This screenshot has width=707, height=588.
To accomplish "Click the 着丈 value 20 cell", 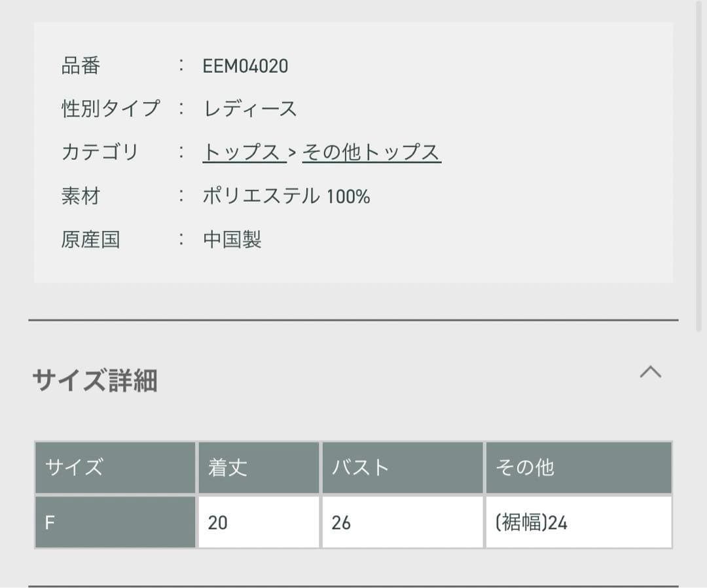I will tap(258, 523).
